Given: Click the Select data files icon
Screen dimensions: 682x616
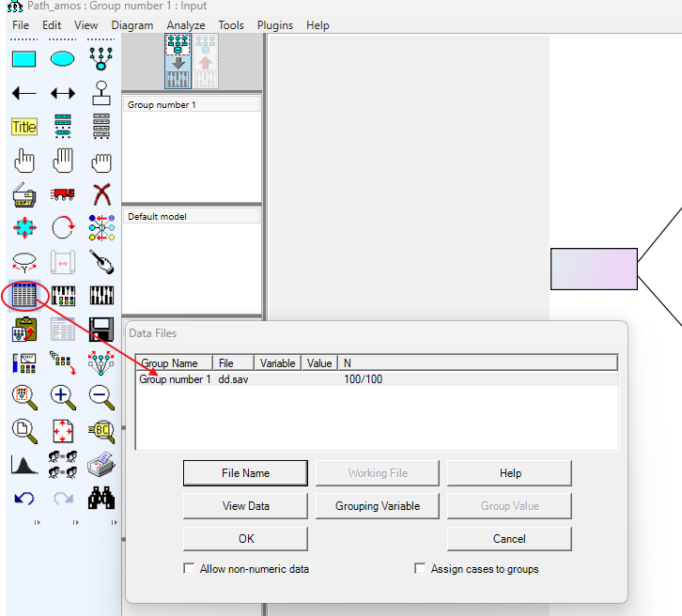Looking at the screenshot, I should click(24, 296).
